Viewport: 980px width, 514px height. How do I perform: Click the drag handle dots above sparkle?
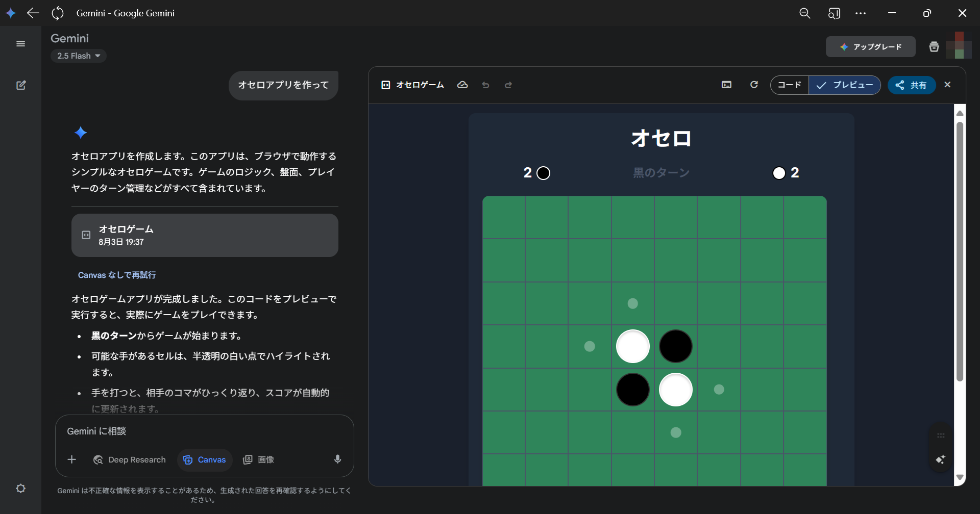tap(941, 435)
